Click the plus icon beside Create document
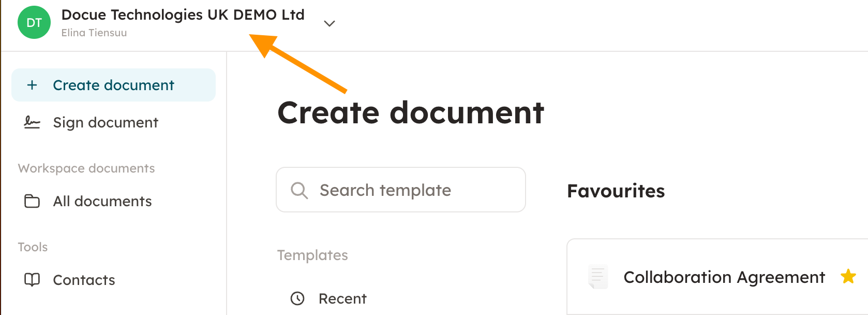 pos(32,85)
